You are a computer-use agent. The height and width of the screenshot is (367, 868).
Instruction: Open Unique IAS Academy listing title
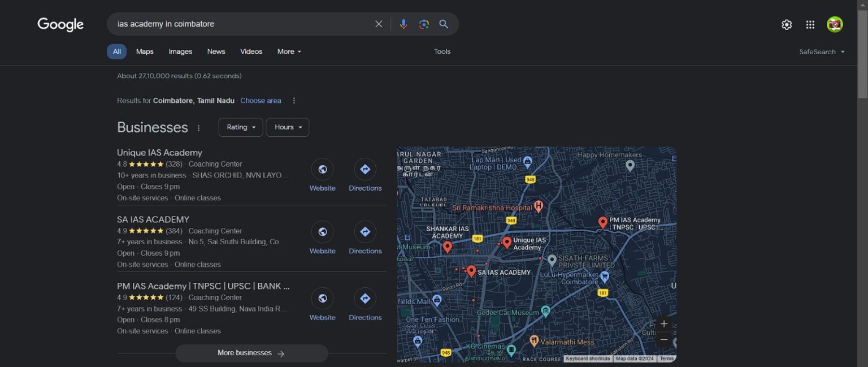coord(159,153)
